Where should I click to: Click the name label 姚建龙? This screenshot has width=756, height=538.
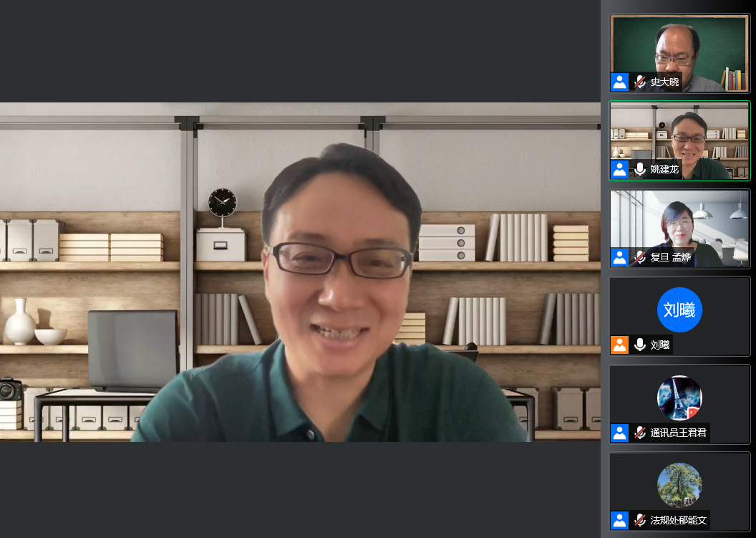664,169
